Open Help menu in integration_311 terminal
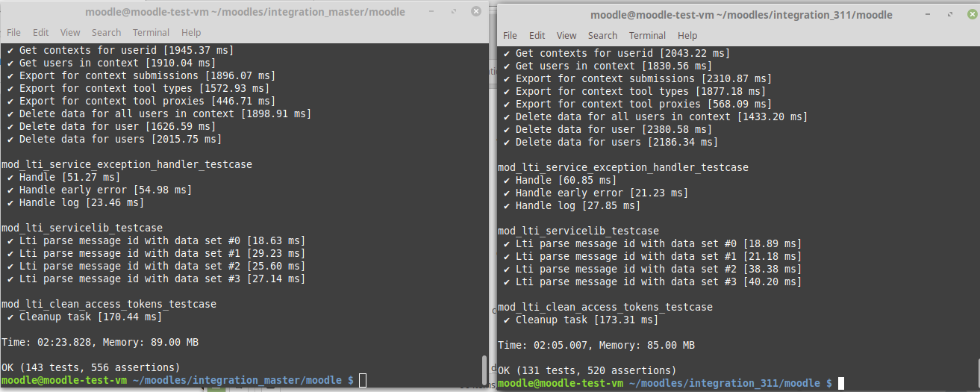This screenshot has height=392, width=980. [x=687, y=35]
